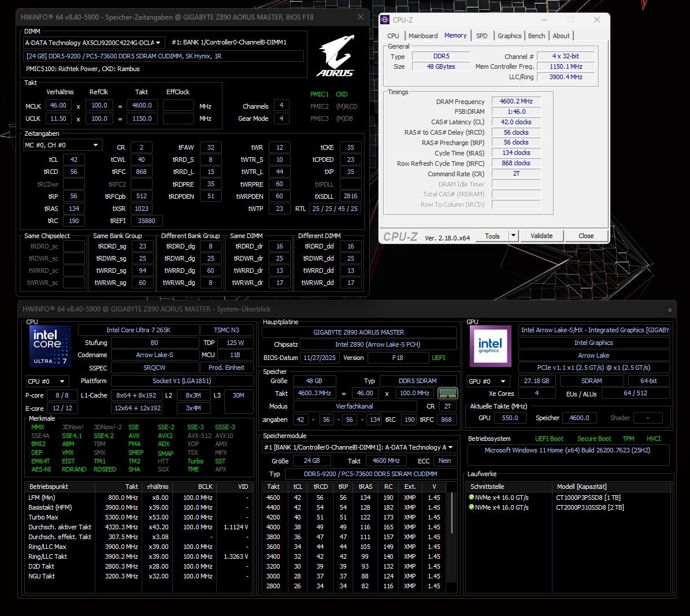Click the GPU clock value 550.0
This screenshot has width=690, height=616.
(x=510, y=418)
